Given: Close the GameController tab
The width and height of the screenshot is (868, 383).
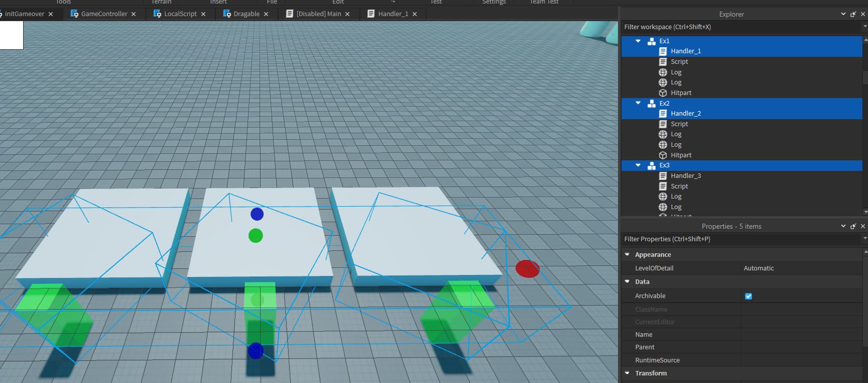Looking at the screenshot, I should [x=134, y=14].
